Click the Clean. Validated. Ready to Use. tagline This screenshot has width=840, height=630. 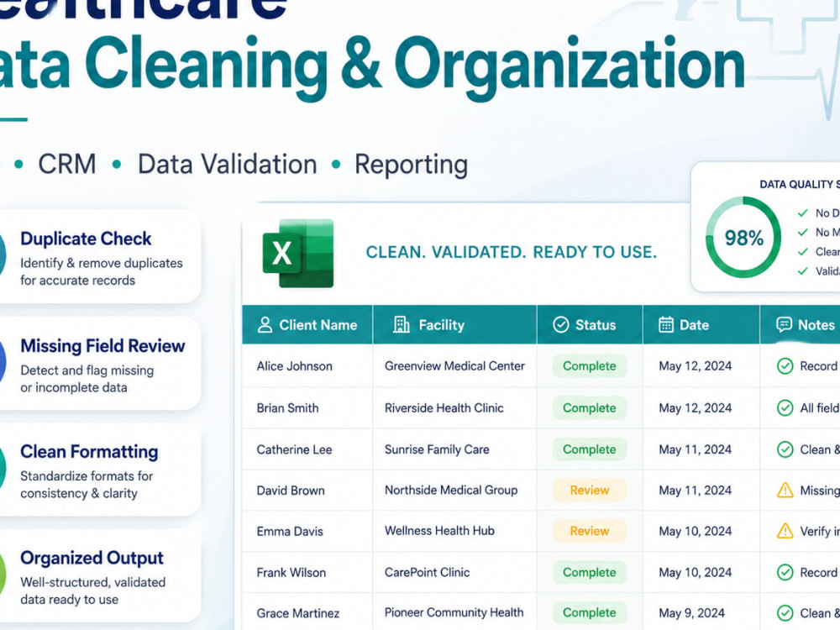coord(511,252)
